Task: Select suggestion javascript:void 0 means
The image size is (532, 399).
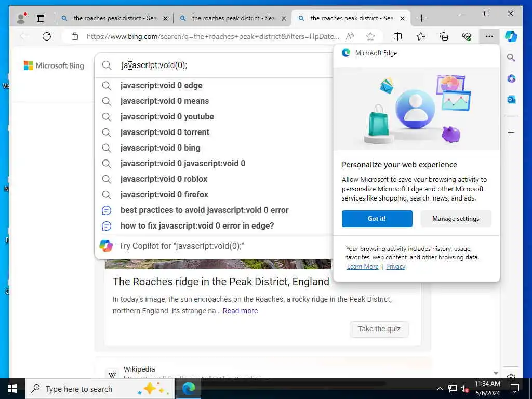Action: click(214, 101)
